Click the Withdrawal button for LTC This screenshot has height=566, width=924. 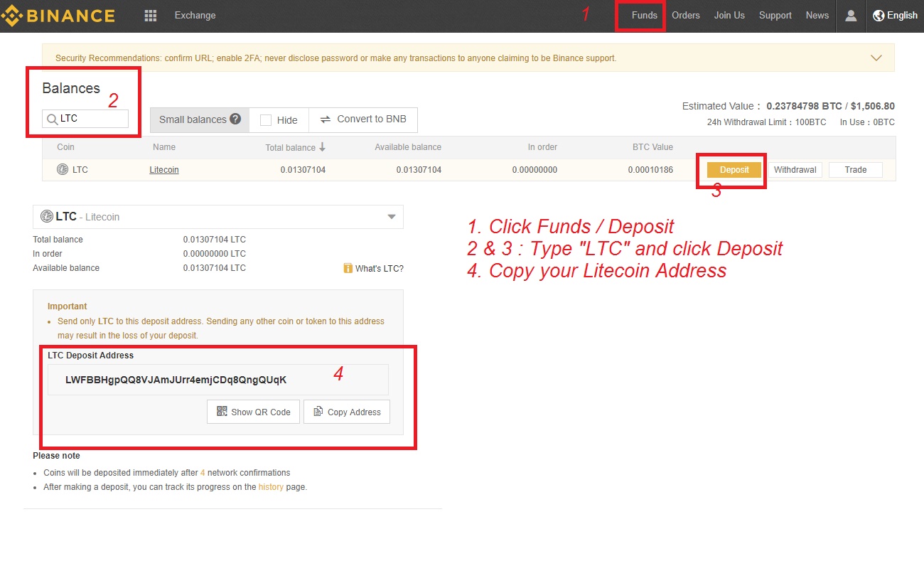795,170
